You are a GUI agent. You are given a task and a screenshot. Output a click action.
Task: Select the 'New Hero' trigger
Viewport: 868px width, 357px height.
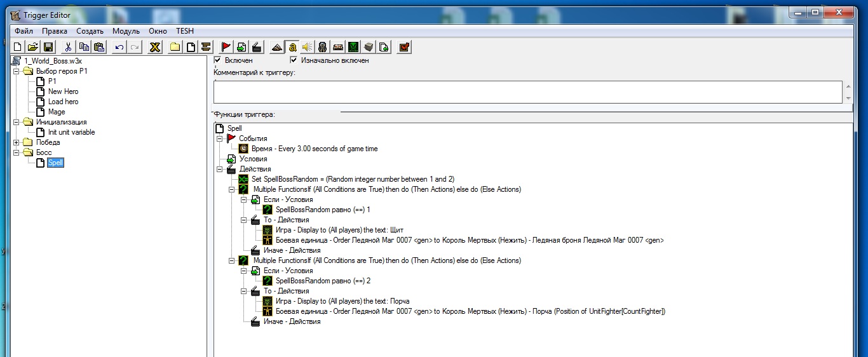(x=63, y=91)
